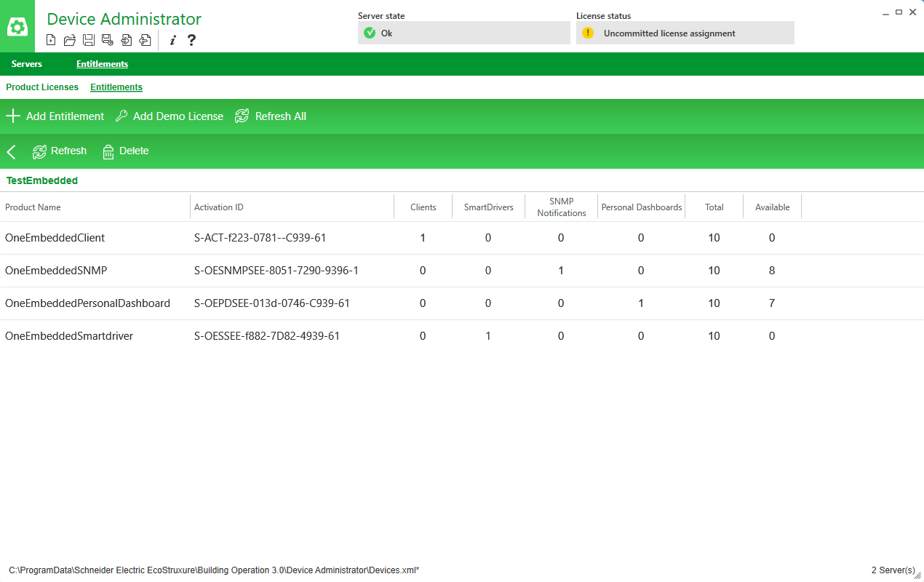Click the 2 Server(s) status bar text
This screenshot has width=924, height=582.
click(893, 570)
